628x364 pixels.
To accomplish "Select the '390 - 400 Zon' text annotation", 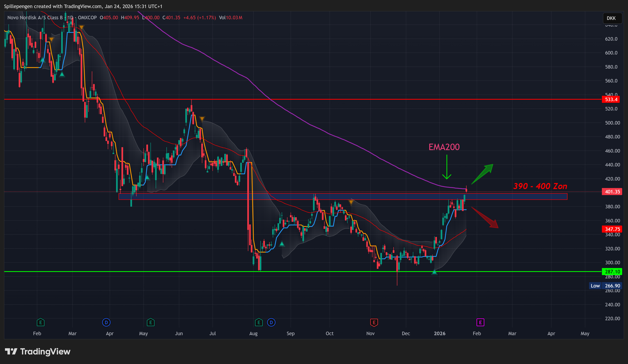I will point(540,186).
